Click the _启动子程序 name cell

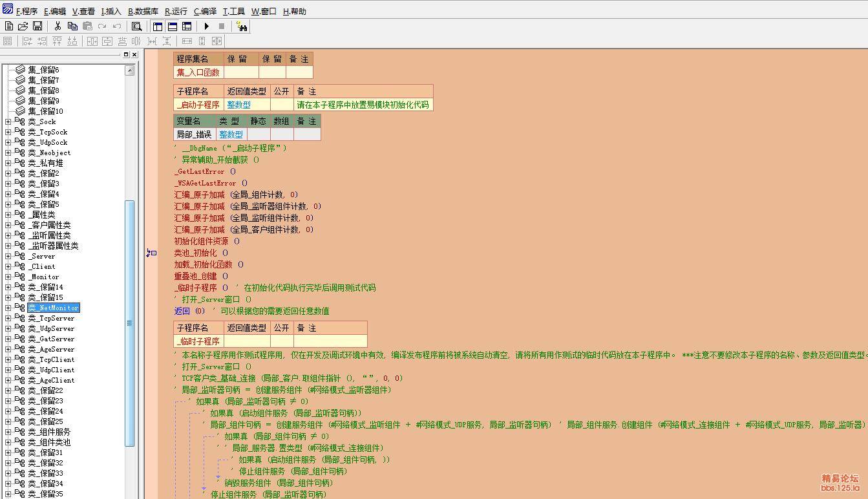tap(198, 105)
